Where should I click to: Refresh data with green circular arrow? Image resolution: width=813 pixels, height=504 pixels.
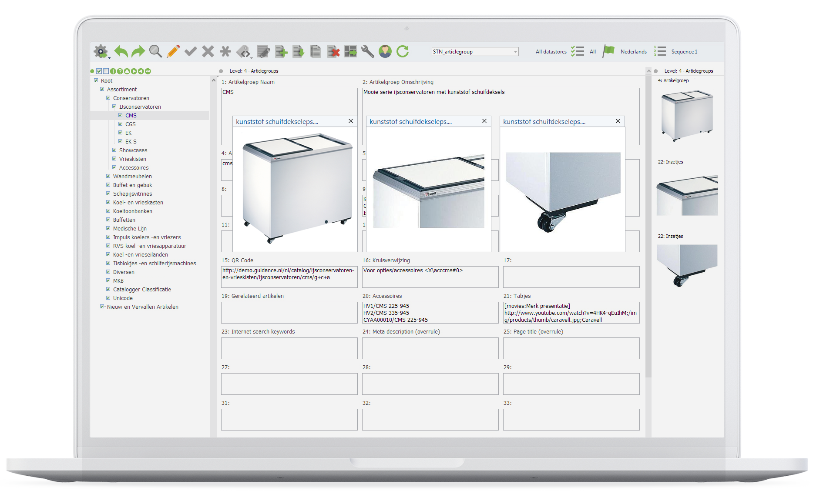403,51
